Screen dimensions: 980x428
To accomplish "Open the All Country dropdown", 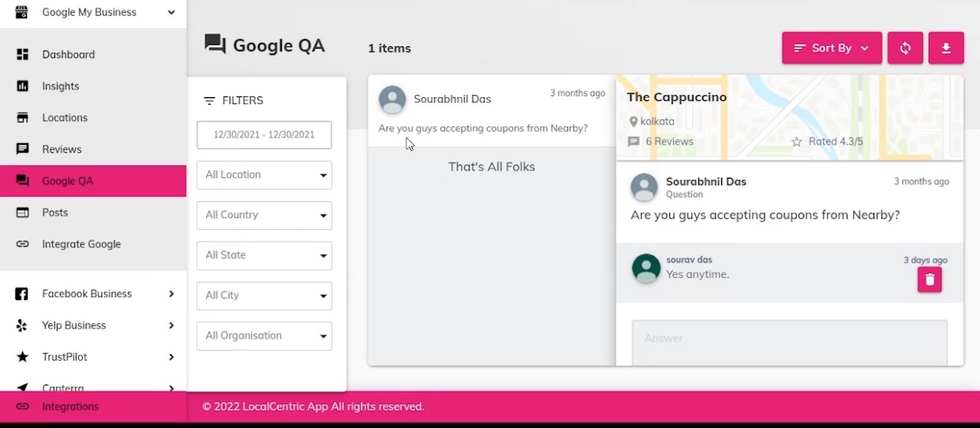I will tap(264, 216).
